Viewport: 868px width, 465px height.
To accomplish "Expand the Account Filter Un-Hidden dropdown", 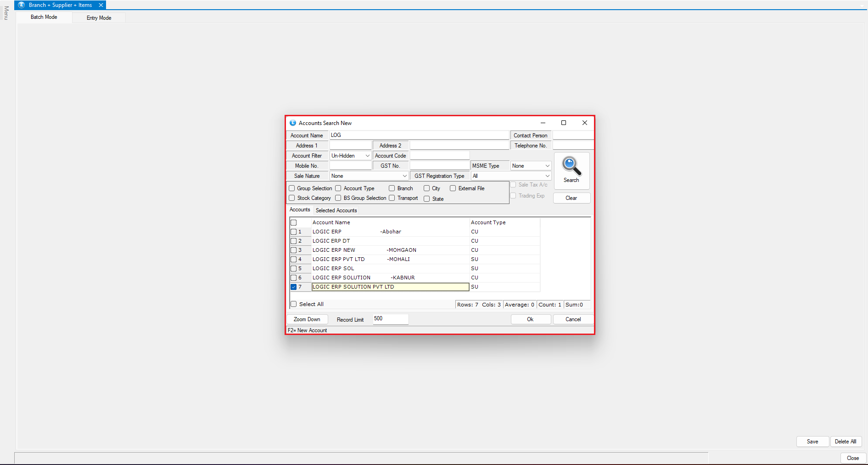I will (x=367, y=156).
